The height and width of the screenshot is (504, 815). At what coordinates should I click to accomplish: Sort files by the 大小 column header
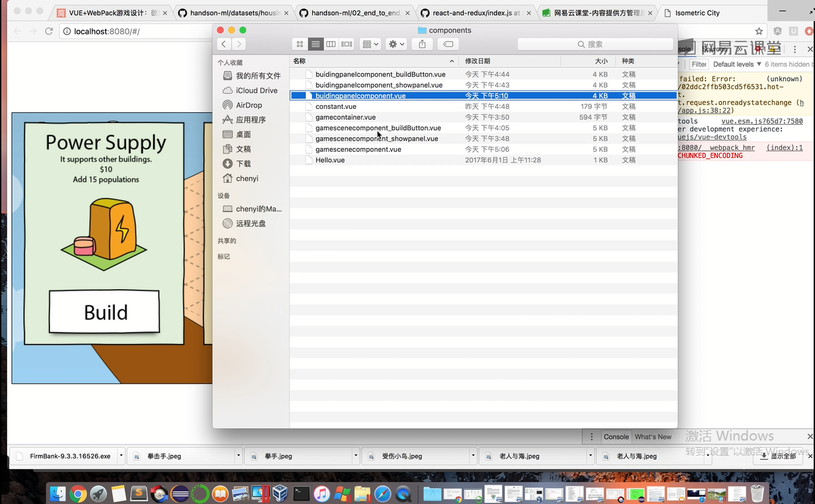pos(588,61)
